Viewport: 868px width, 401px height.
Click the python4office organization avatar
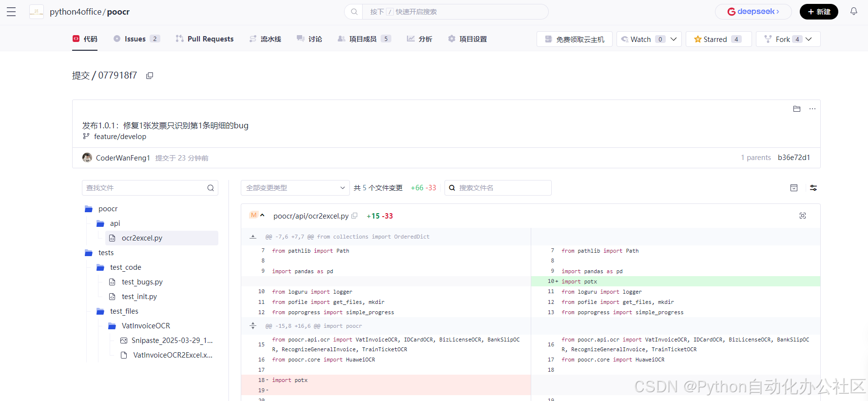click(x=37, y=12)
